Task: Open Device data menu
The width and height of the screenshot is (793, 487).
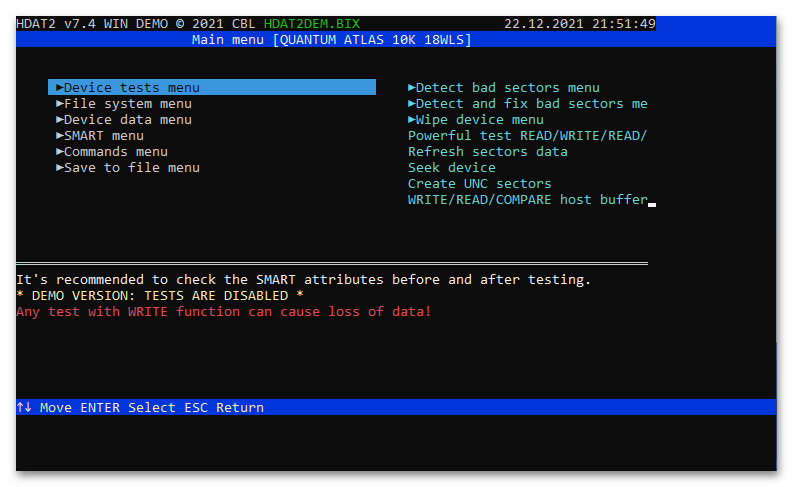Action: 124,120
